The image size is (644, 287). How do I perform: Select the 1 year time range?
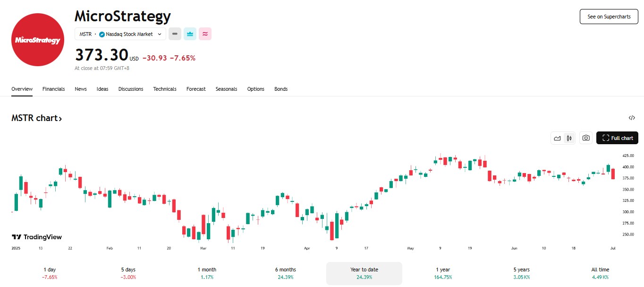442,273
